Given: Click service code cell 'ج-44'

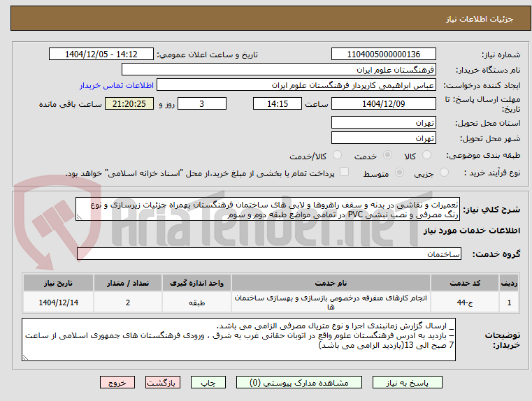Looking at the screenshot, I should pyautogui.click(x=465, y=302).
